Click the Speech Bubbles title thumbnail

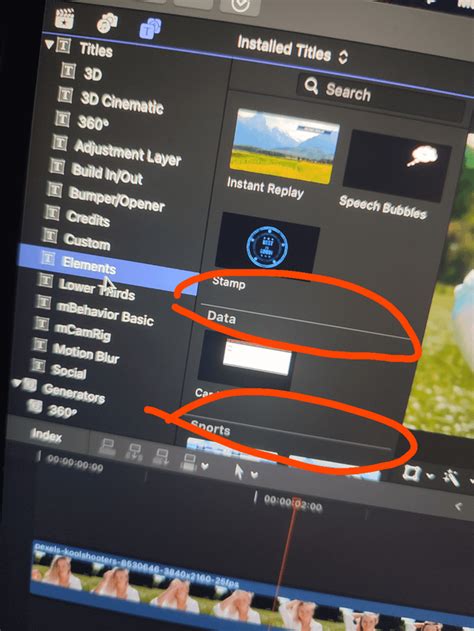(x=396, y=167)
